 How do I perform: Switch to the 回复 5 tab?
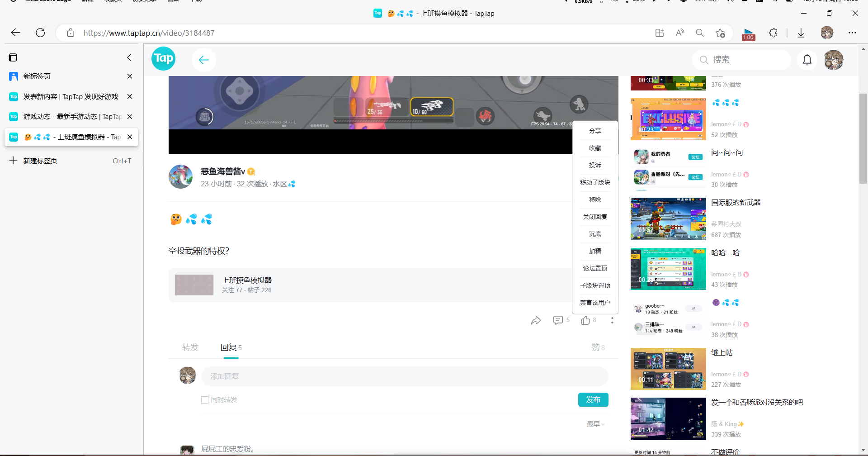(231, 347)
